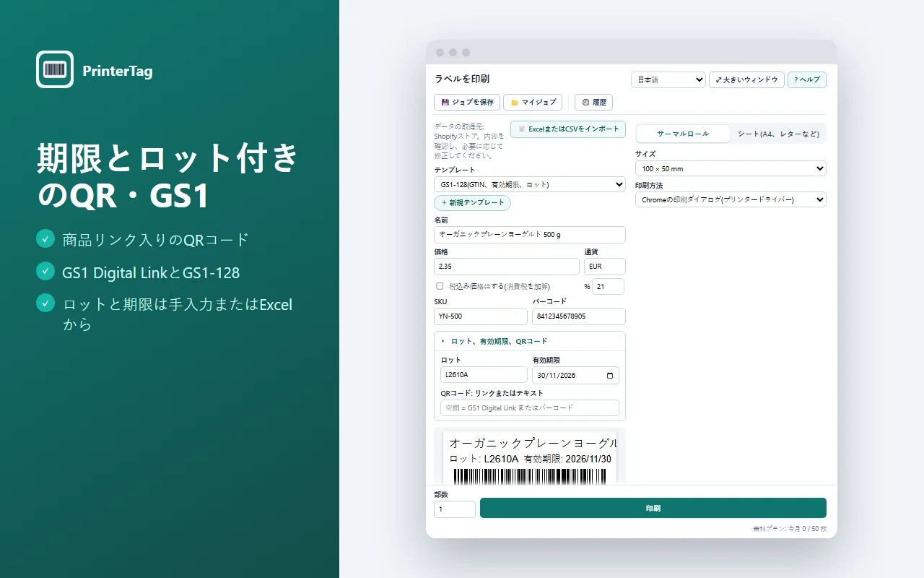Screen dimensions: 924x578
Task: Open the テンプレート dropdown showing GS1-128
Action: click(530, 184)
